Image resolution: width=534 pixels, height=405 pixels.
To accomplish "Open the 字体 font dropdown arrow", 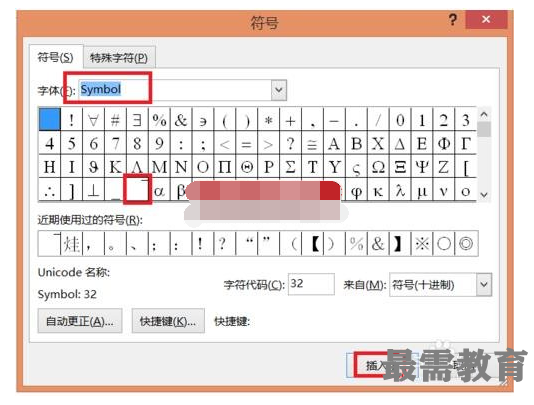I will (x=279, y=90).
